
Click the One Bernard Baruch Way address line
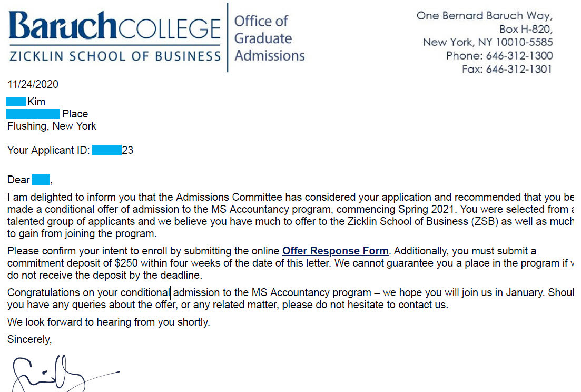pos(484,16)
